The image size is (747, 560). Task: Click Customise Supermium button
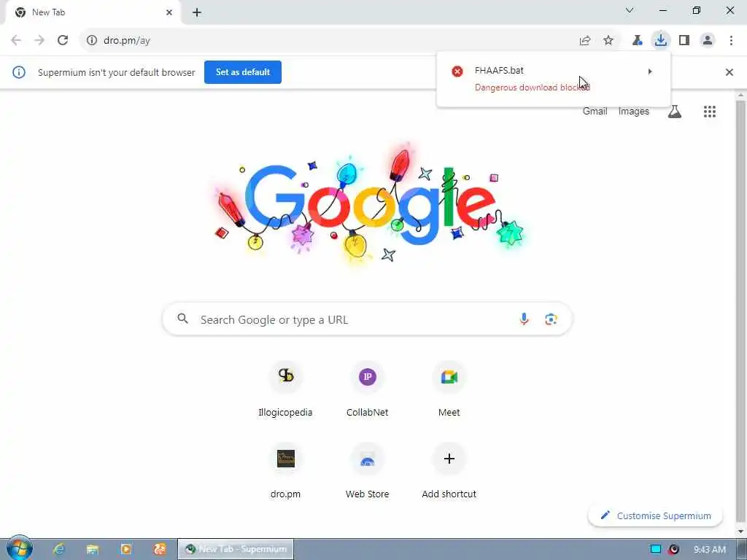pyautogui.click(x=656, y=516)
